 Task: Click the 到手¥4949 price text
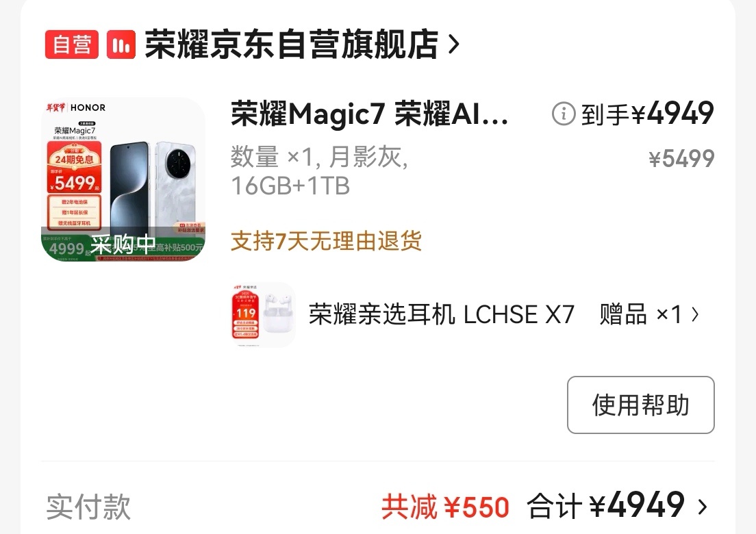(x=648, y=114)
